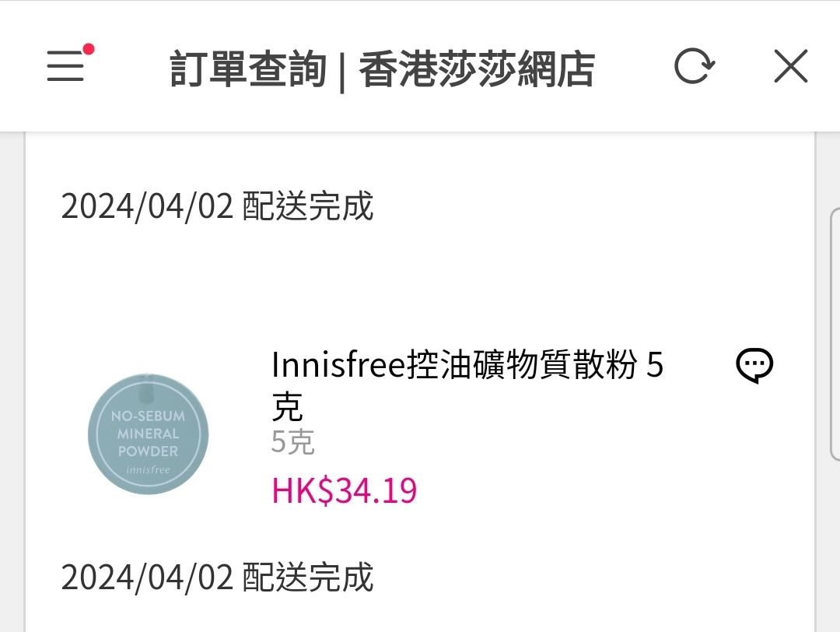Image resolution: width=840 pixels, height=632 pixels.
Task: Click the word Innisfree in the product name
Action: pos(339,365)
